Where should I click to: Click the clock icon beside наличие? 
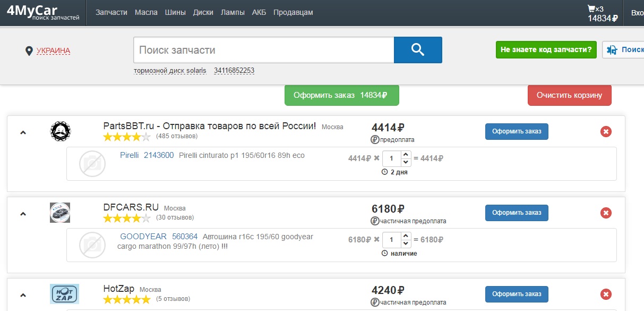point(385,254)
